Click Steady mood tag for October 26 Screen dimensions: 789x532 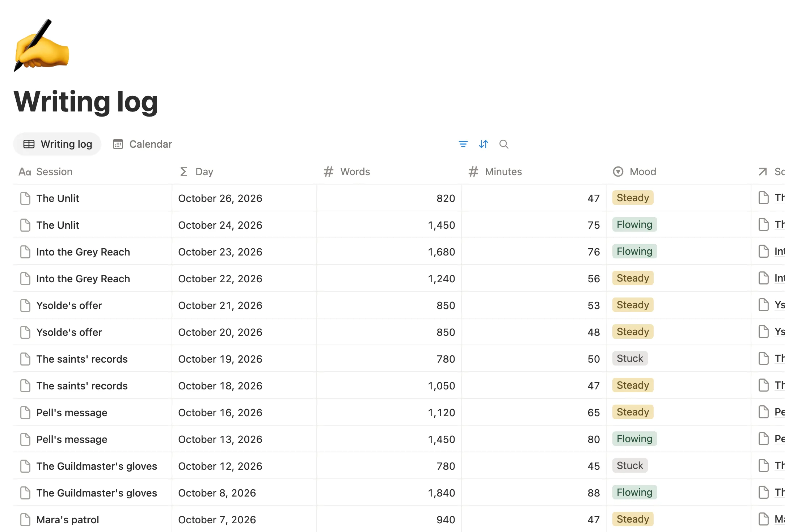[x=633, y=198]
